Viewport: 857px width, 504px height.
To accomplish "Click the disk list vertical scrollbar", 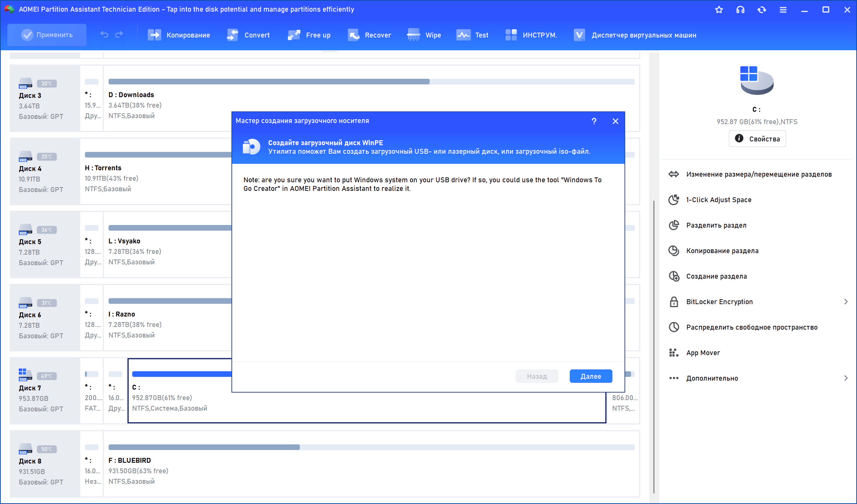I will [654, 347].
